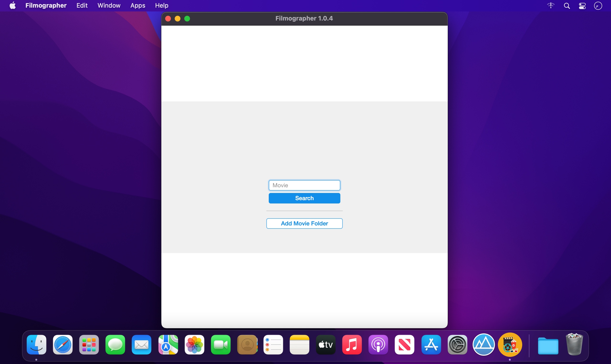Click the Filmographer icon in the Dock
611x364 pixels.
point(510,345)
